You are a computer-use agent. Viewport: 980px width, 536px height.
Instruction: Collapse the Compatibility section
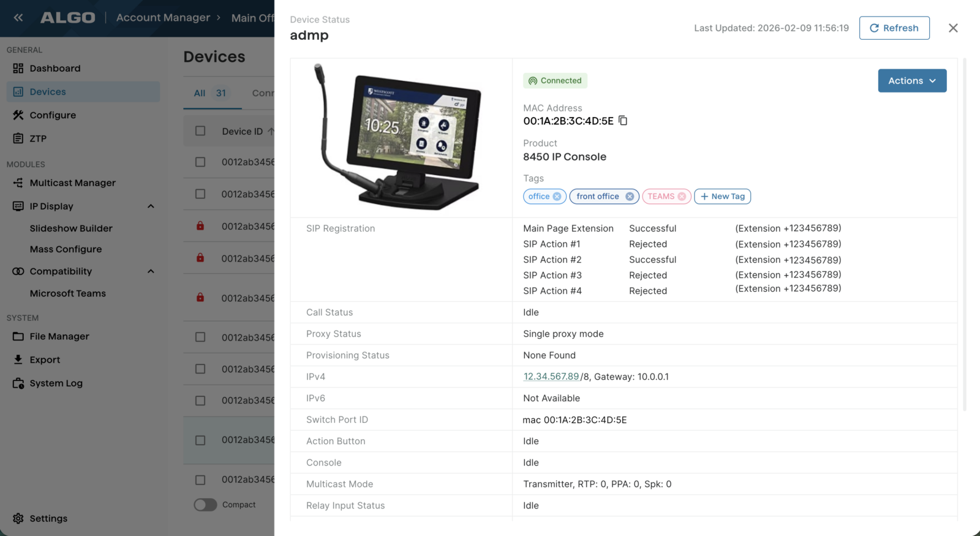point(151,271)
